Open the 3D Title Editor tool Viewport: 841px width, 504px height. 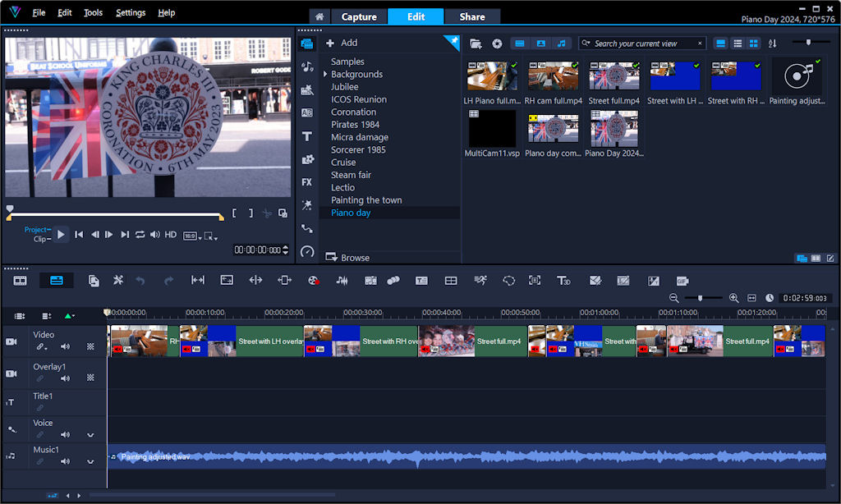tap(563, 281)
